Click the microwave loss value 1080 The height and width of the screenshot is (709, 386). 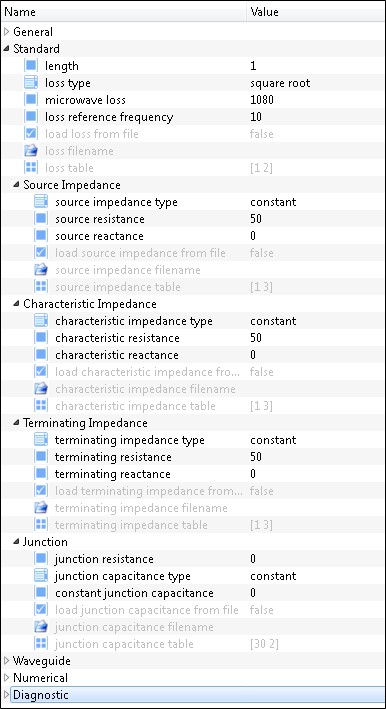click(262, 100)
